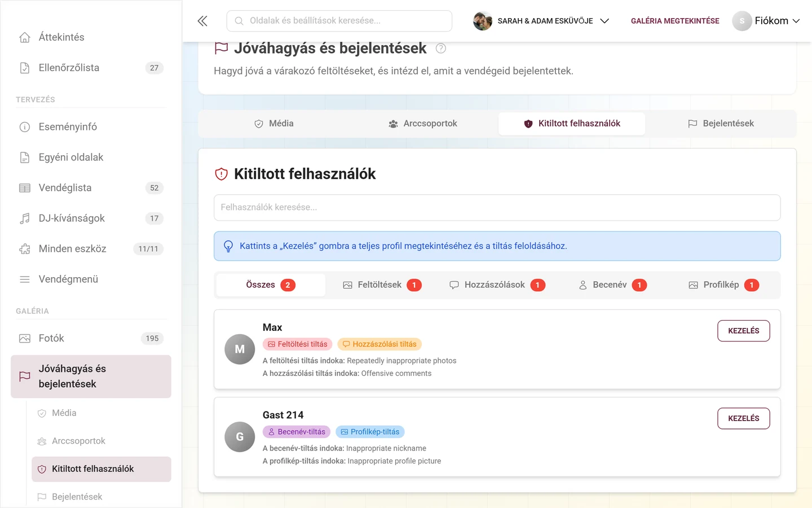Click the Felhasználók keresése search field

click(497, 208)
